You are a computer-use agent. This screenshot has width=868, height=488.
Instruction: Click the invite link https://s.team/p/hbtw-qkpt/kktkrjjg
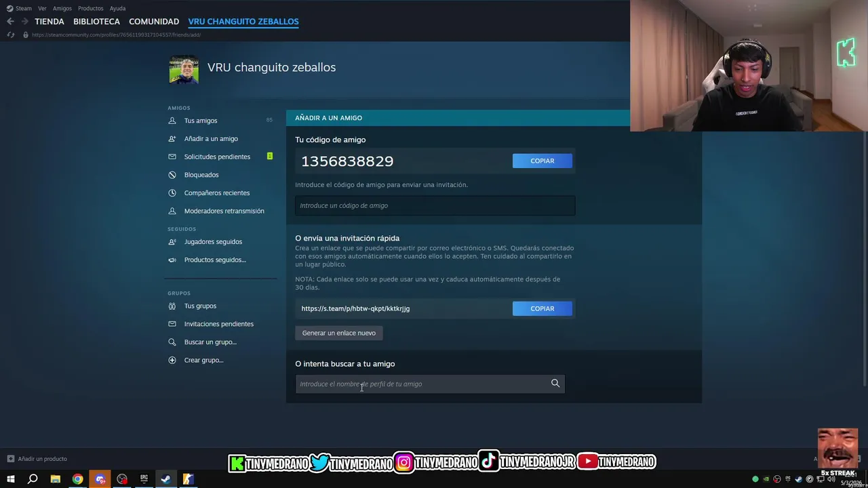point(355,308)
